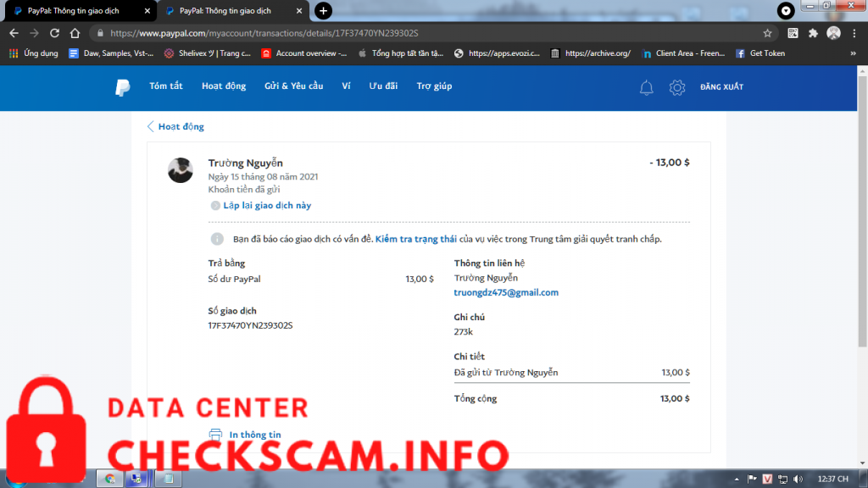The image size is (868, 488).
Task: Open the Gửi & Yêu cầu menu
Action: pyautogui.click(x=293, y=86)
